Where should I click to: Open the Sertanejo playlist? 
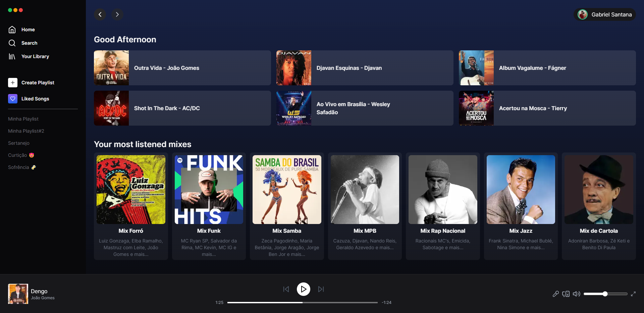(x=18, y=143)
